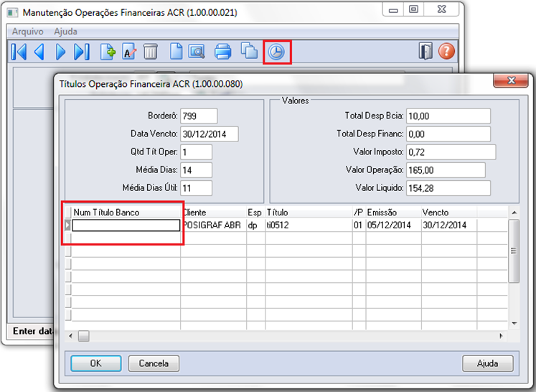Click Num Título Banco cell input
This screenshot has width=536, height=392.
pos(126,225)
